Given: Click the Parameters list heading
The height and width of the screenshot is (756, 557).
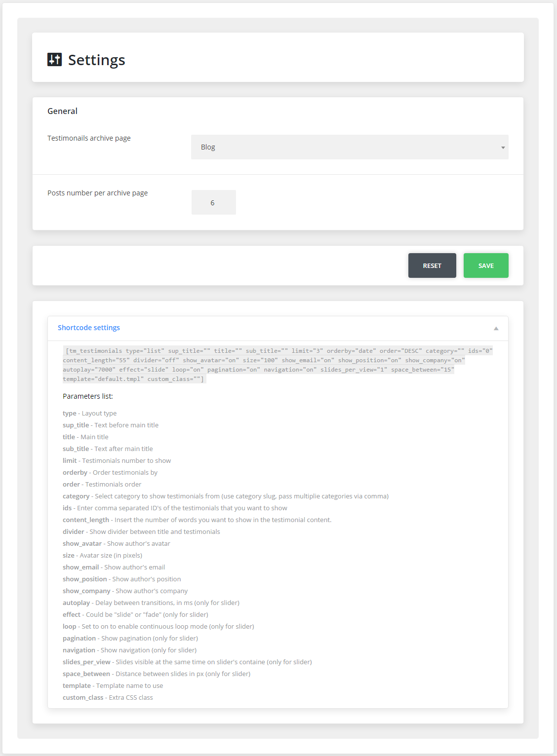Looking at the screenshot, I should [x=87, y=396].
